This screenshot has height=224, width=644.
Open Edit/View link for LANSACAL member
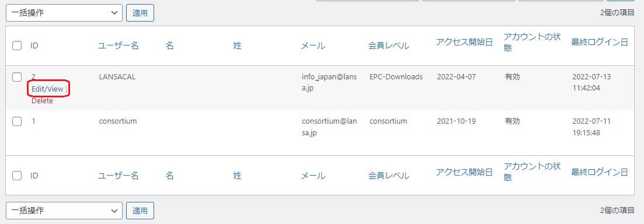click(47, 89)
